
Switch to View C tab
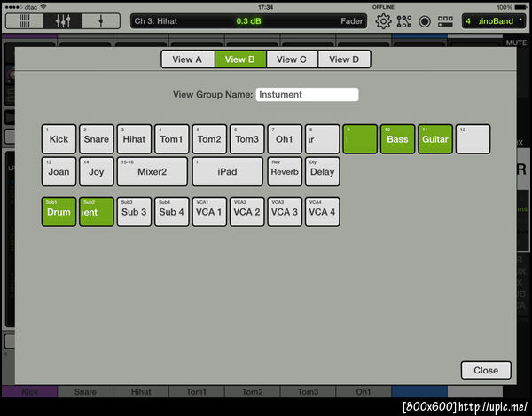[x=292, y=59]
